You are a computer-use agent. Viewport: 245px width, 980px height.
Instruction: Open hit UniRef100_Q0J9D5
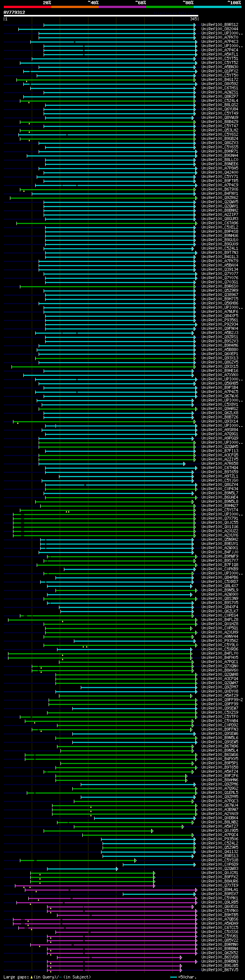tap(220, 831)
